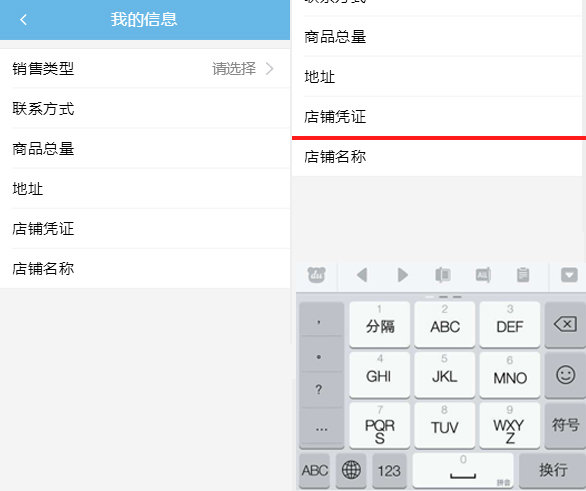This screenshot has height=491, width=586.
Task: Select 店铺凭证 row in left screen
Action: click(145, 229)
